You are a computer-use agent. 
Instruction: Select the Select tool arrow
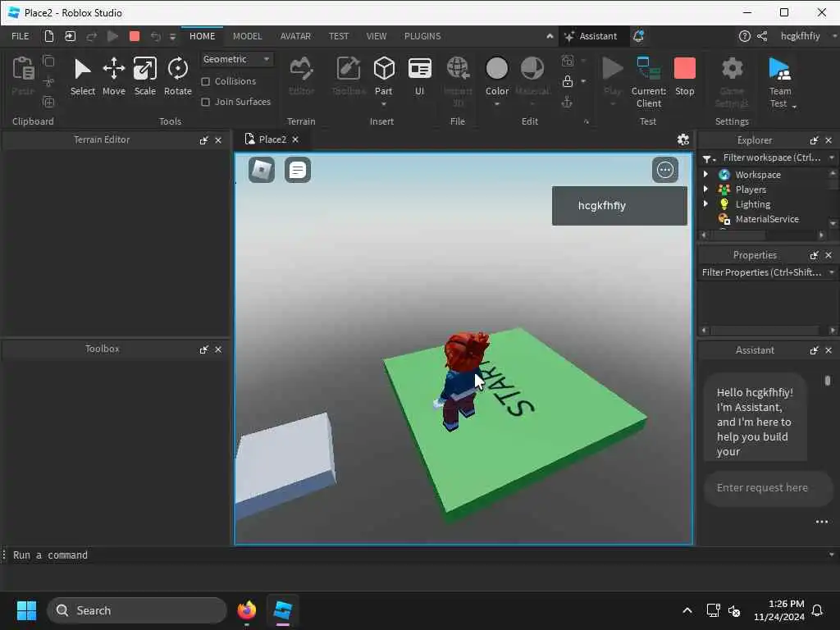pos(83,76)
